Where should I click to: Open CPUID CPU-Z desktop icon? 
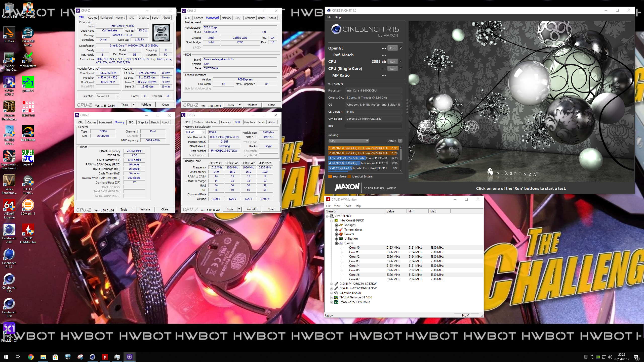coord(9,86)
